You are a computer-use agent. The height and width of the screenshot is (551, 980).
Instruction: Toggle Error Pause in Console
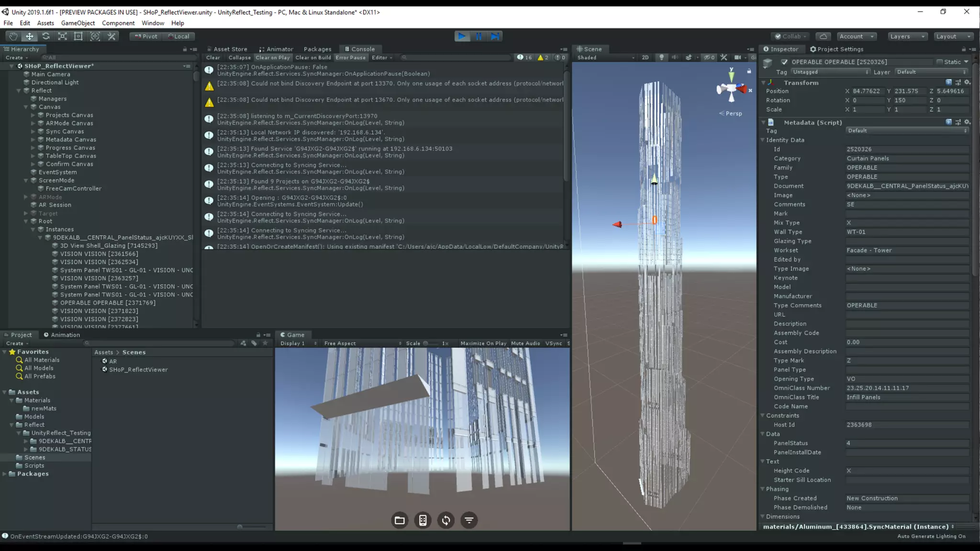coord(350,57)
